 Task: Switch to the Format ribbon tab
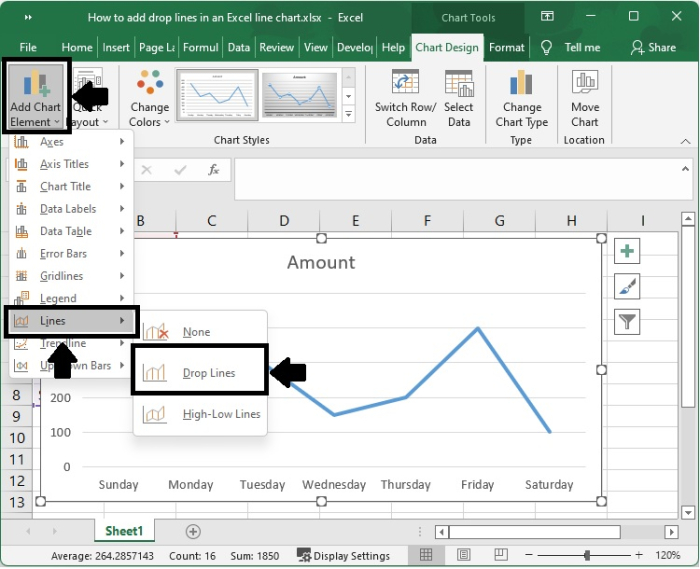click(507, 47)
